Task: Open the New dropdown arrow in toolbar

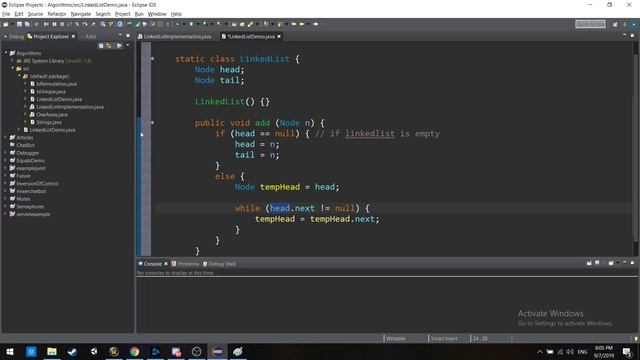Action: 12,24
